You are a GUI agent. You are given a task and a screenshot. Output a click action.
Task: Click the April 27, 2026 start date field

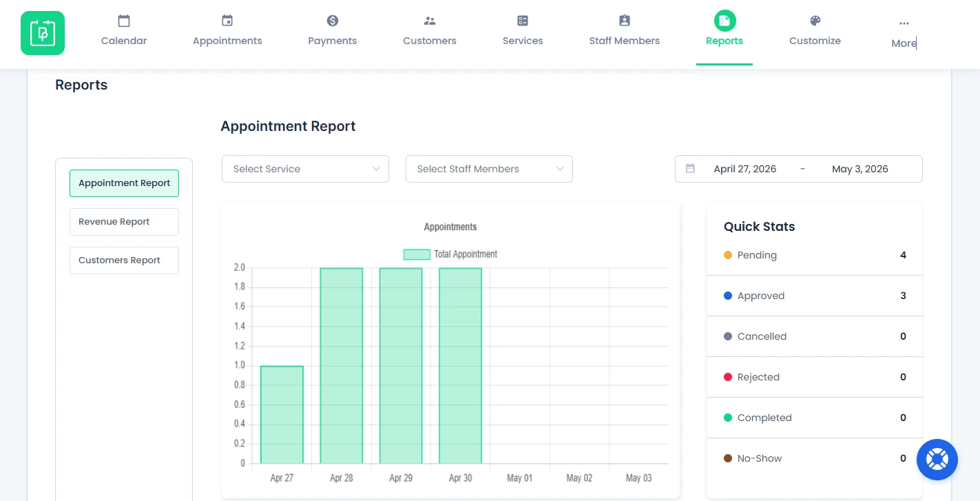click(744, 169)
